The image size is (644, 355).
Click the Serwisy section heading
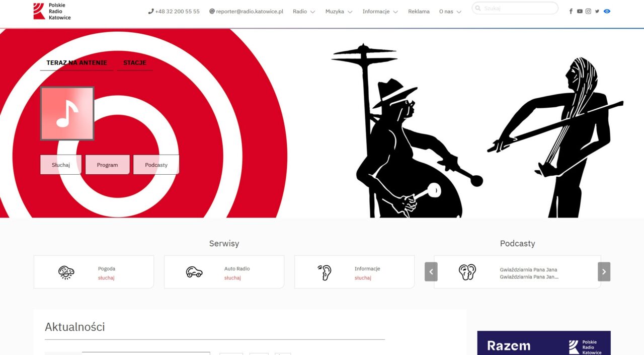click(224, 243)
